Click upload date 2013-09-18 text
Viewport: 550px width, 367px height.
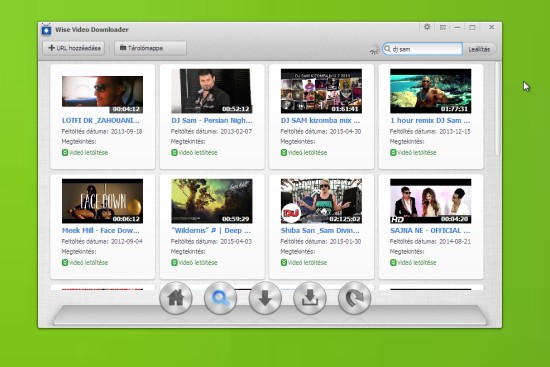point(127,132)
